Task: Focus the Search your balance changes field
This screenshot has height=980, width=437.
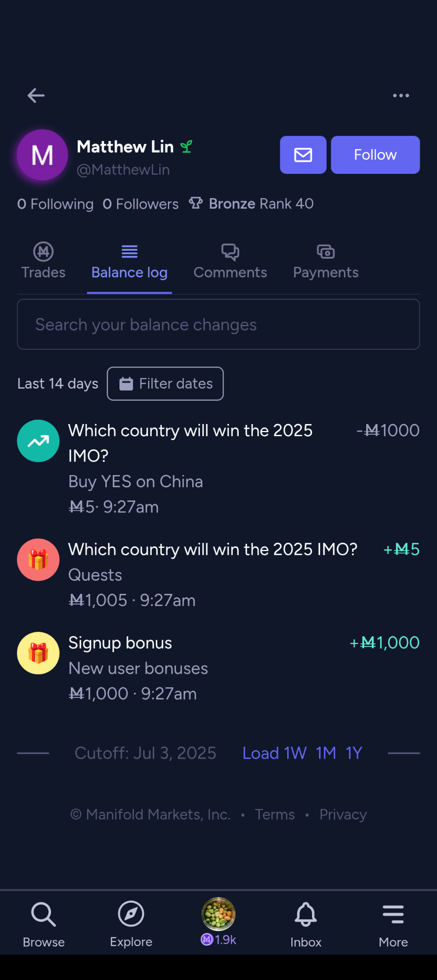Action: tap(219, 324)
